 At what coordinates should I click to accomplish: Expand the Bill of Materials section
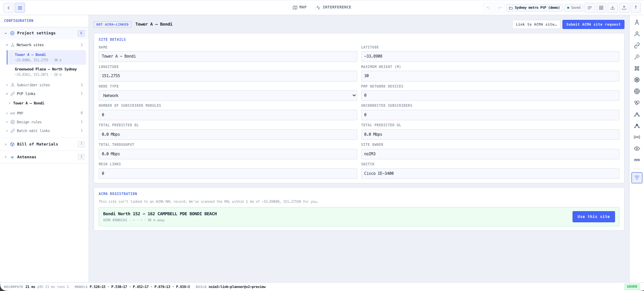pyautogui.click(x=6, y=144)
